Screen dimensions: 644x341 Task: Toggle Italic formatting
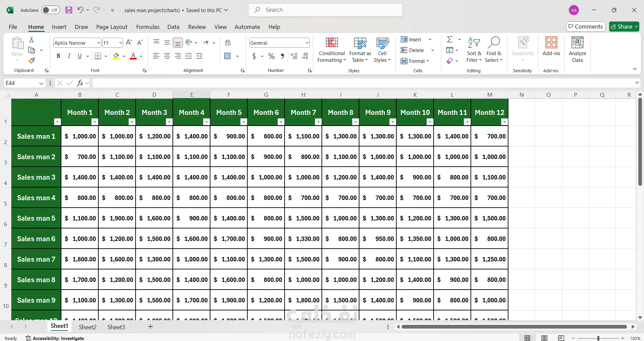(x=69, y=56)
